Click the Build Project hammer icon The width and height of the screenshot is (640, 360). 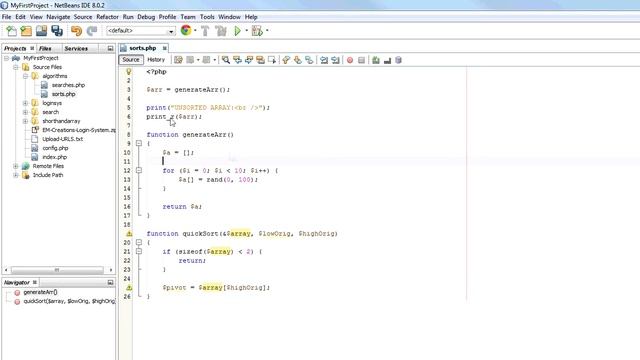(205, 31)
